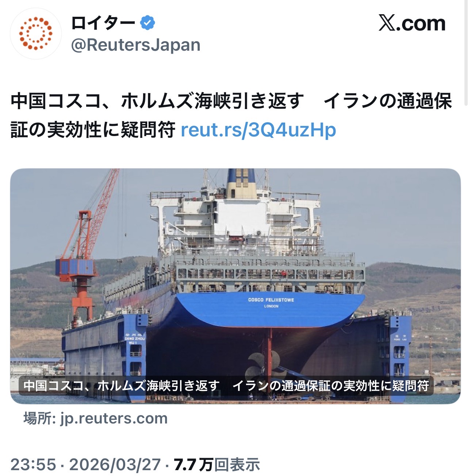Open the 7.7万回表示 view count
The image size is (471, 476).
(x=217, y=464)
